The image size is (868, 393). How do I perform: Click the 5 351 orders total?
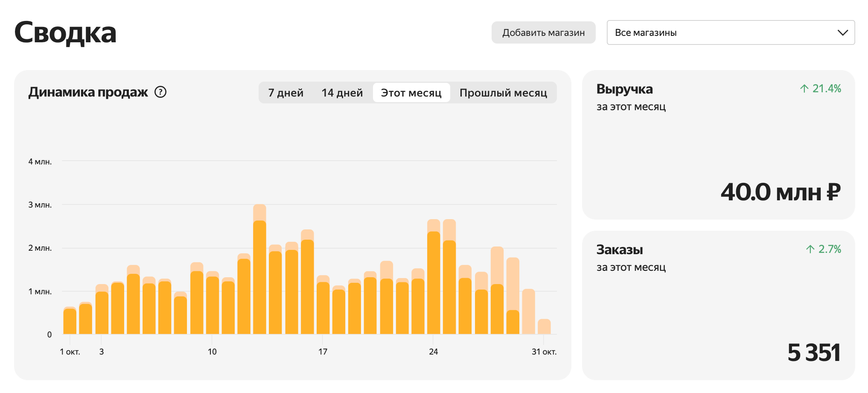point(813,352)
